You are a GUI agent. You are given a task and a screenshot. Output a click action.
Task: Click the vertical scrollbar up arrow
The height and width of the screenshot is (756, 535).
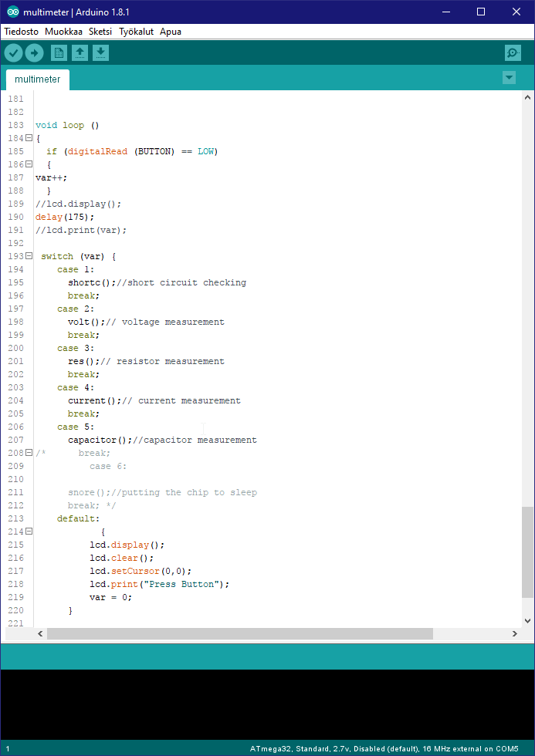(x=528, y=97)
